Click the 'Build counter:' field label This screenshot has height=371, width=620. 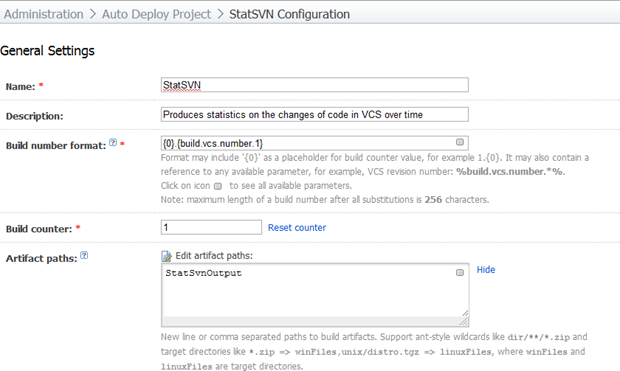(x=39, y=229)
